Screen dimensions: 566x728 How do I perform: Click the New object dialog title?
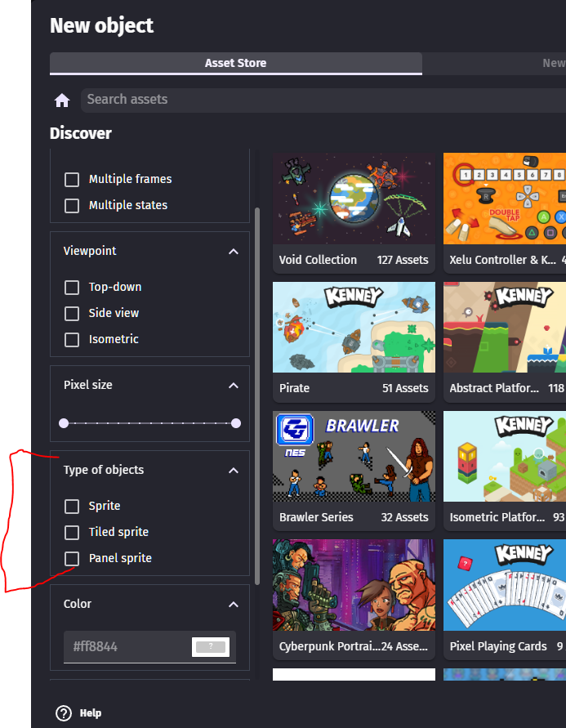(x=101, y=25)
